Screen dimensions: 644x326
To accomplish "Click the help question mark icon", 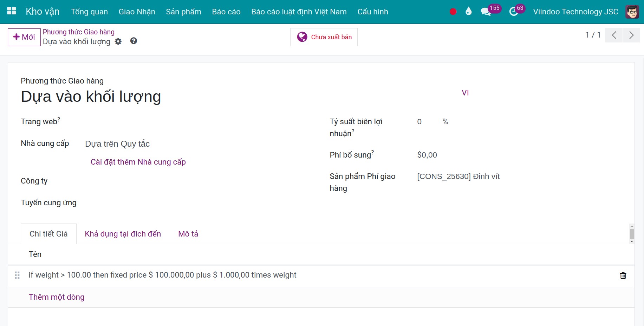I will pyautogui.click(x=134, y=41).
